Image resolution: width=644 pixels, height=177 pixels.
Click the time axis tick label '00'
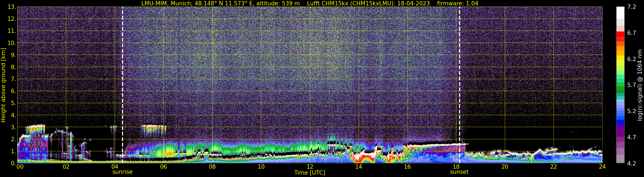pyautogui.click(x=20, y=167)
